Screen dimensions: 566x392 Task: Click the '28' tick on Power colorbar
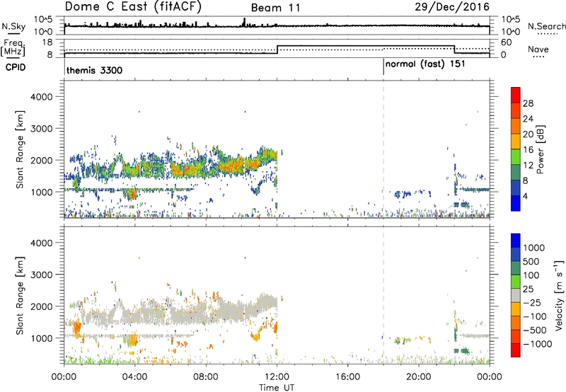coord(528,103)
